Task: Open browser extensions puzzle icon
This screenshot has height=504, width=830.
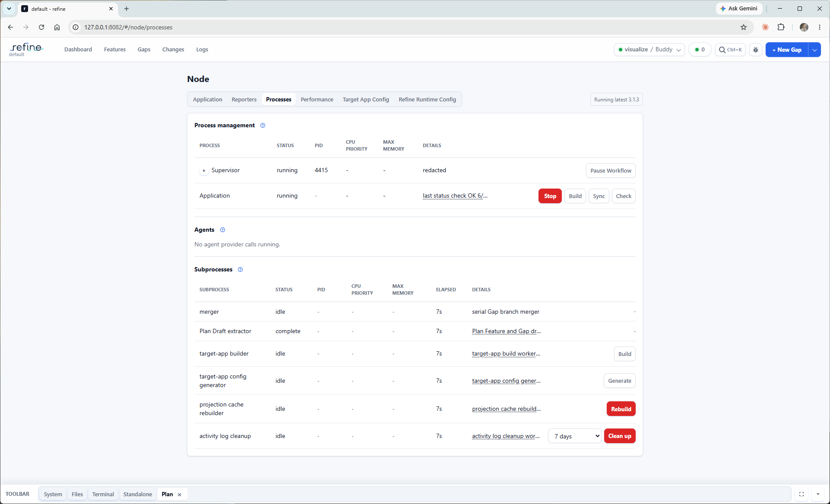Action: (781, 27)
